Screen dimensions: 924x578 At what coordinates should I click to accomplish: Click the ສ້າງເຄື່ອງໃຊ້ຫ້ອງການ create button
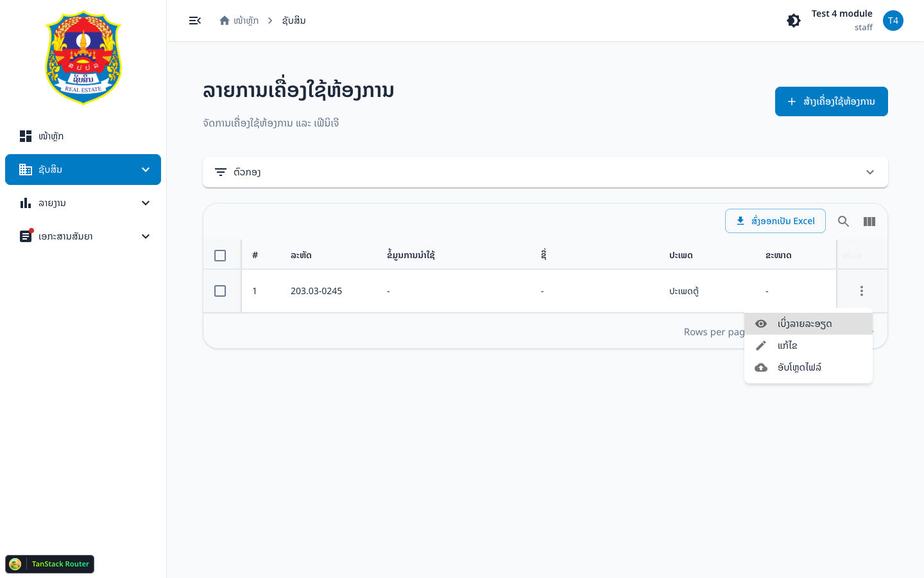(x=832, y=101)
